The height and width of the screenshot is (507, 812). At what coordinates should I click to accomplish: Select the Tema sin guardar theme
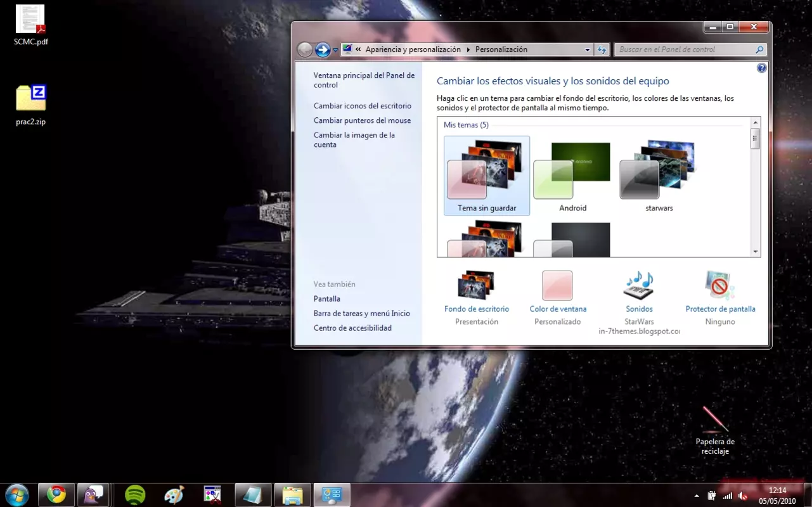[x=487, y=176]
